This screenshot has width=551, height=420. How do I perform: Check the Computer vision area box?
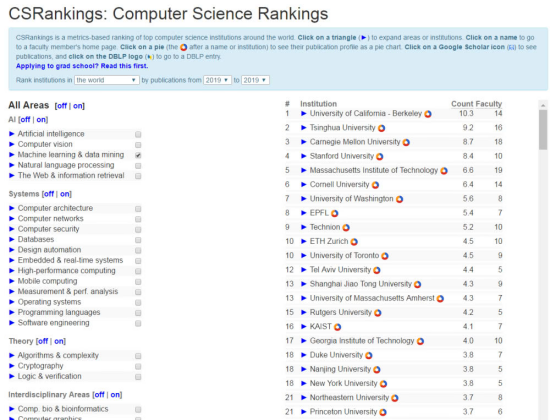pos(138,145)
